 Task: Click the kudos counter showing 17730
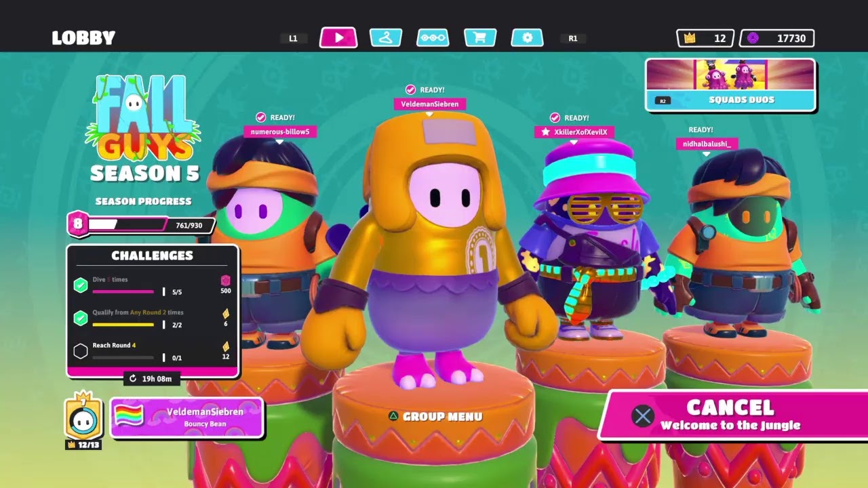[777, 38]
